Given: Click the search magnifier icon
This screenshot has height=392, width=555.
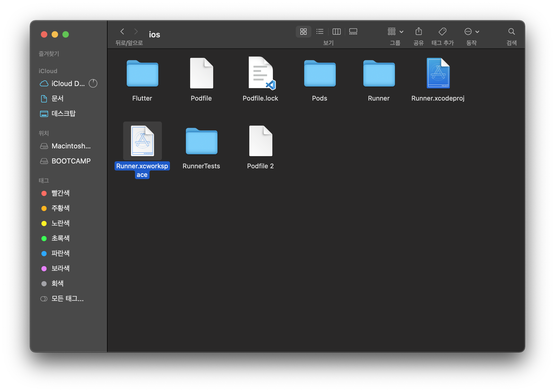Looking at the screenshot, I should point(511,31).
